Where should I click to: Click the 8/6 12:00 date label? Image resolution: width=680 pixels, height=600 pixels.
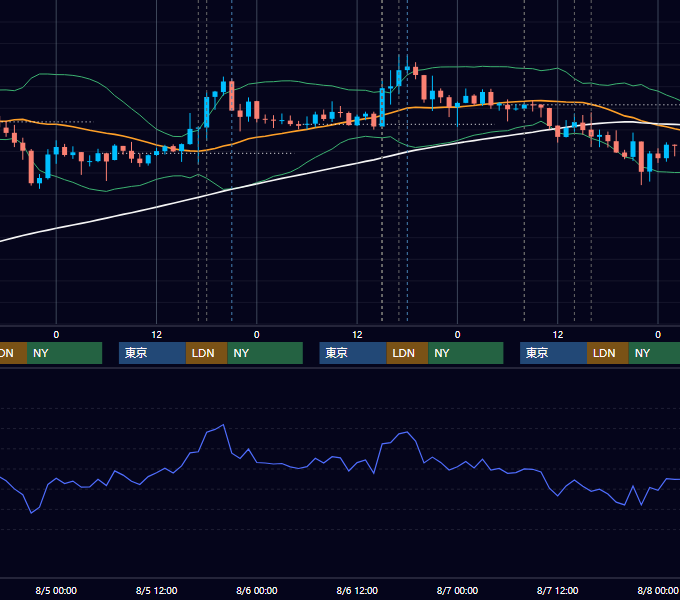(x=357, y=590)
